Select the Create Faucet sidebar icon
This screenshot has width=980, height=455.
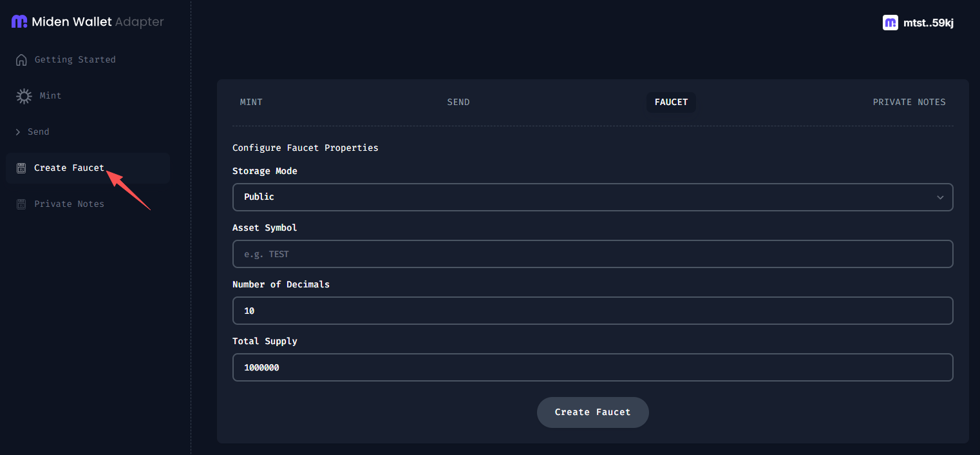coord(21,168)
